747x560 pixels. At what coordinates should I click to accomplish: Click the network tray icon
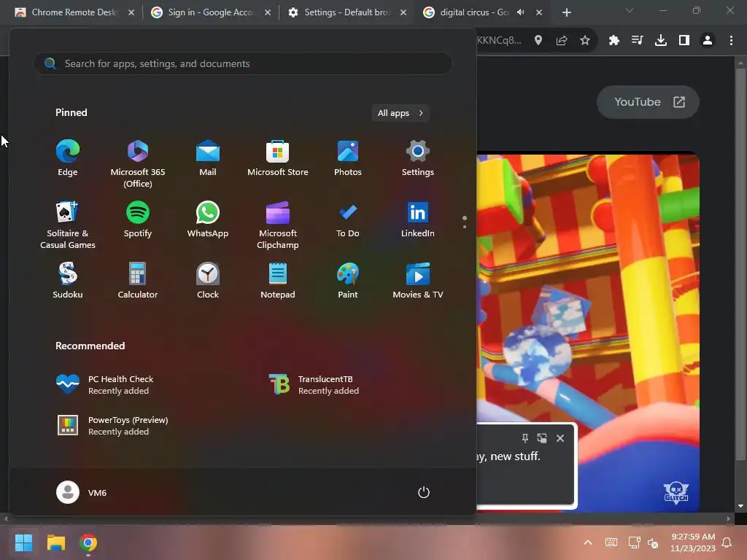634,542
